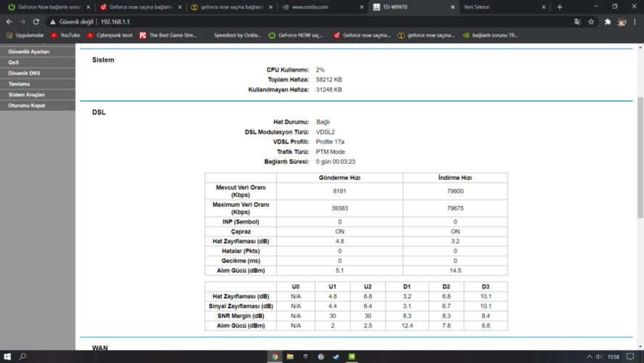This screenshot has width=644, height=363.
Task: Go back to the previous page
Action: (9, 22)
